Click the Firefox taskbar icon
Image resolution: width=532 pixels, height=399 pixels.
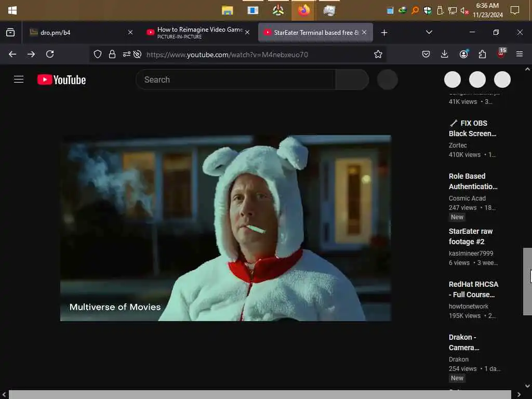pyautogui.click(x=303, y=10)
